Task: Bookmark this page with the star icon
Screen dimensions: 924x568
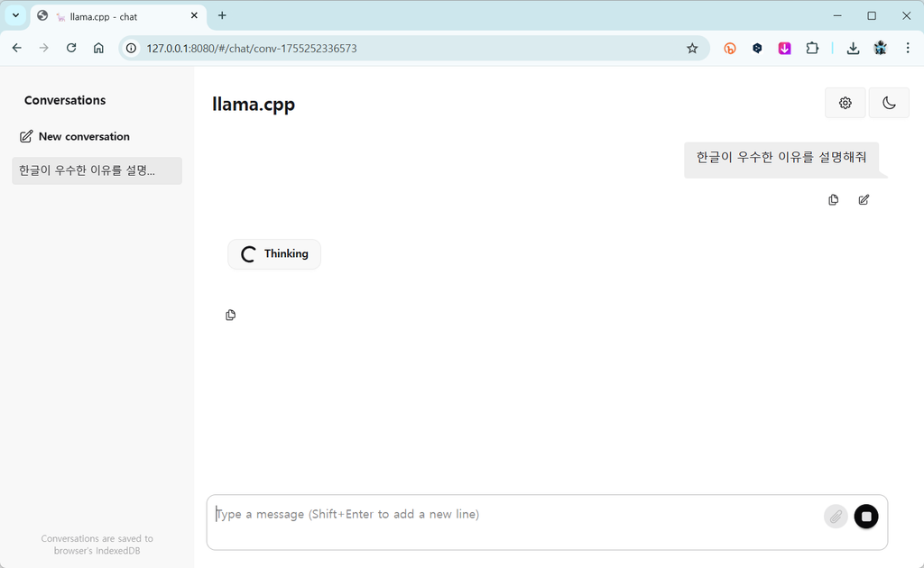Action: tap(692, 49)
